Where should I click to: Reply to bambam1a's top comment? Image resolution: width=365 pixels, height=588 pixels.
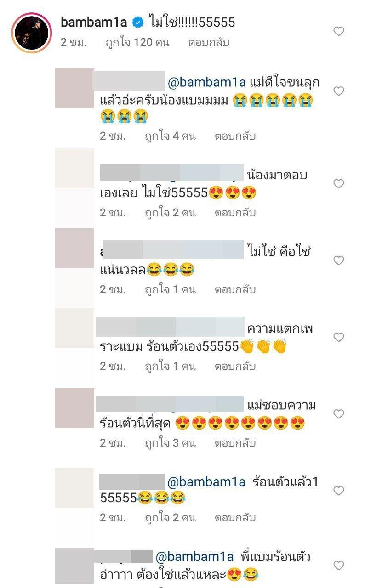[x=208, y=43]
